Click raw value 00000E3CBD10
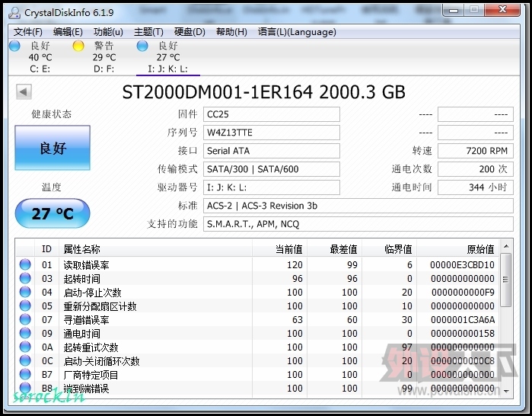Viewport: 532px width, 416px height. (462, 265)
